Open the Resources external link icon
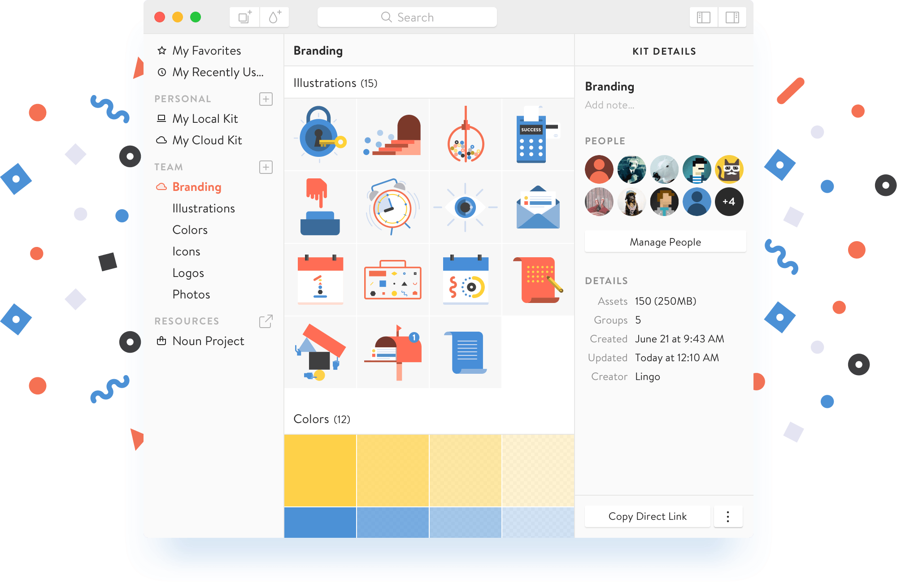 [x=266, y=321]
